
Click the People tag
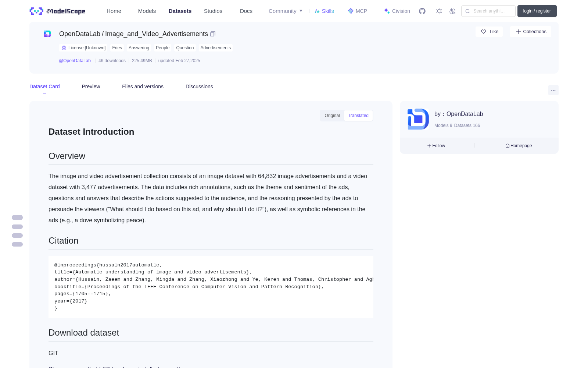162,48
